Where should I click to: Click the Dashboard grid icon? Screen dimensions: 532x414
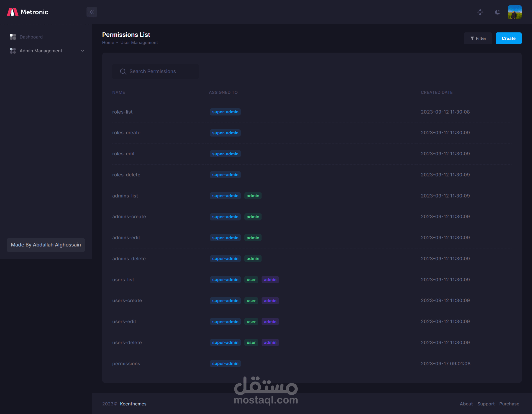(x=13, y=37)
